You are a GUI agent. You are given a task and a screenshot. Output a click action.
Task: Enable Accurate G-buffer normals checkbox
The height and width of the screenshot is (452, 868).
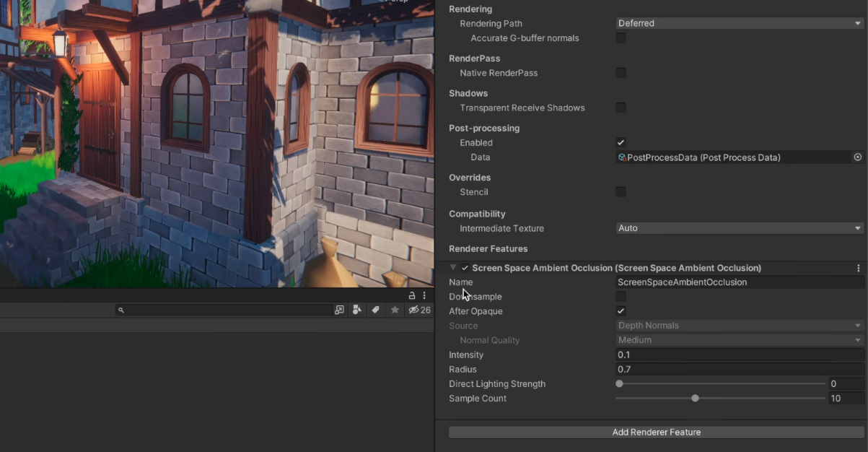click(x=621, y=38)
